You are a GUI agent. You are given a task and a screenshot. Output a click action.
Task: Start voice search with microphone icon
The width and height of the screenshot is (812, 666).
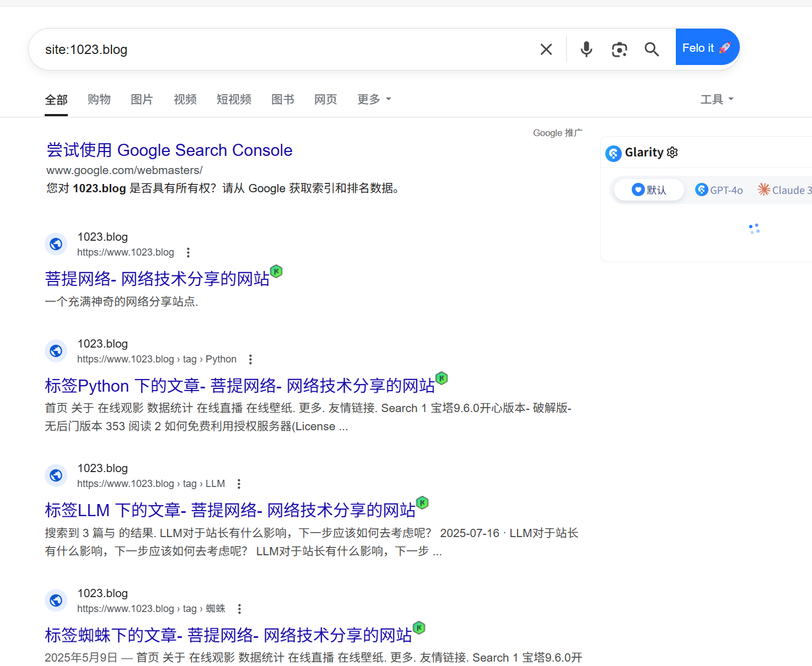[586, 50]
